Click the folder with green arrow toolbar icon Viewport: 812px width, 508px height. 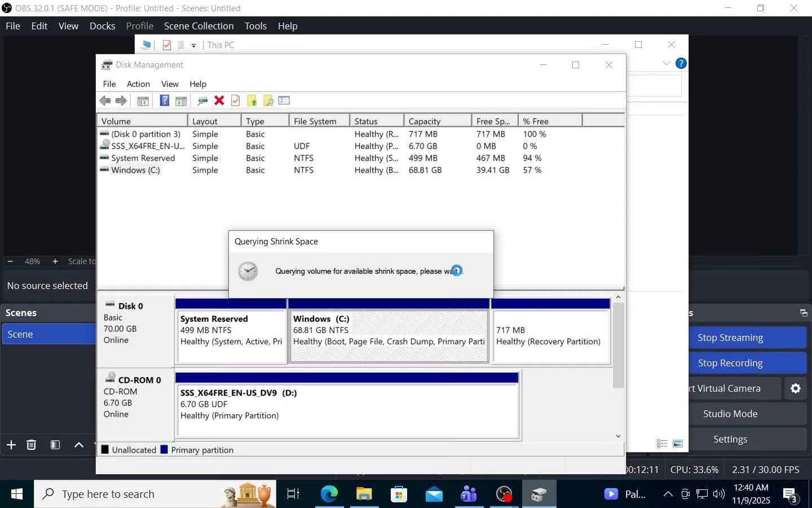252,101
